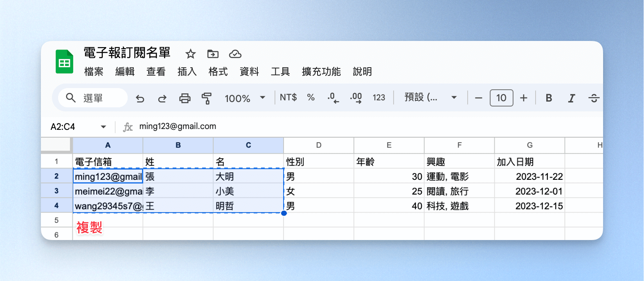Open the 說明 menu
644x281 pixels.
(x=363, y=72)
